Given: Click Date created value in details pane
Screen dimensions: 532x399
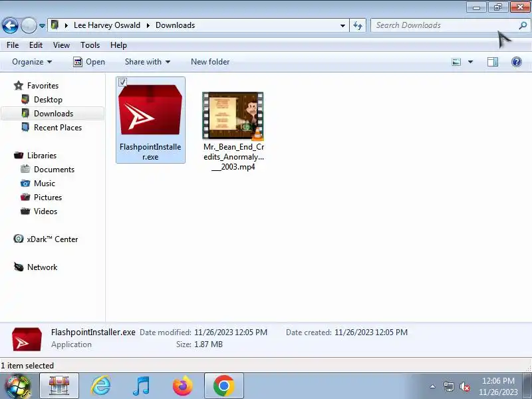Looking at the screenshot, I should 371,332.
